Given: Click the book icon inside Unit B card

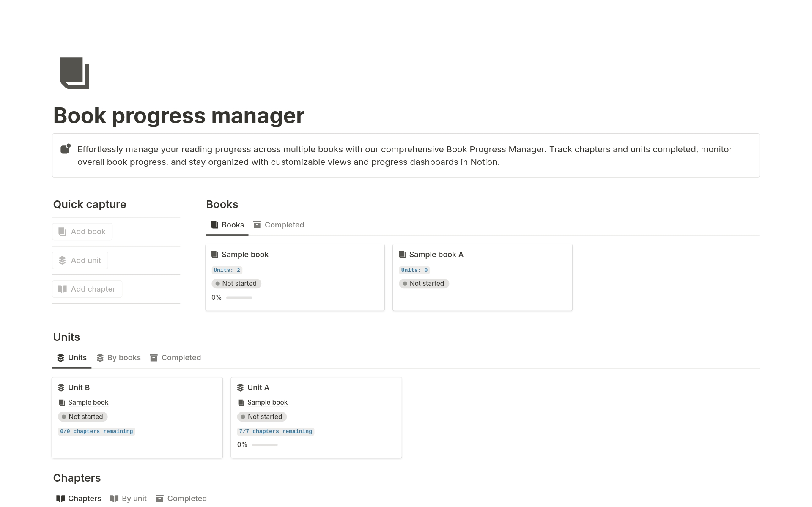Looking at the screenshot, I should (x=62, y=402).
